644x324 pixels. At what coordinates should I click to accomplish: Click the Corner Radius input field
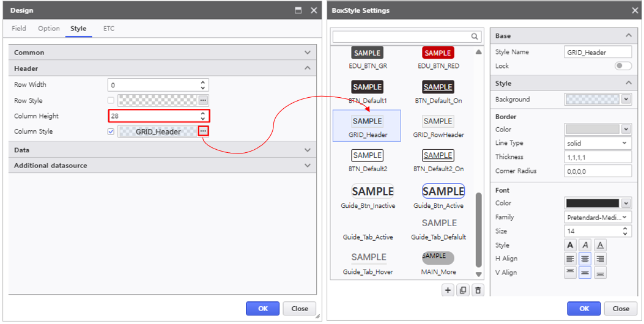(x=598, y=171)
